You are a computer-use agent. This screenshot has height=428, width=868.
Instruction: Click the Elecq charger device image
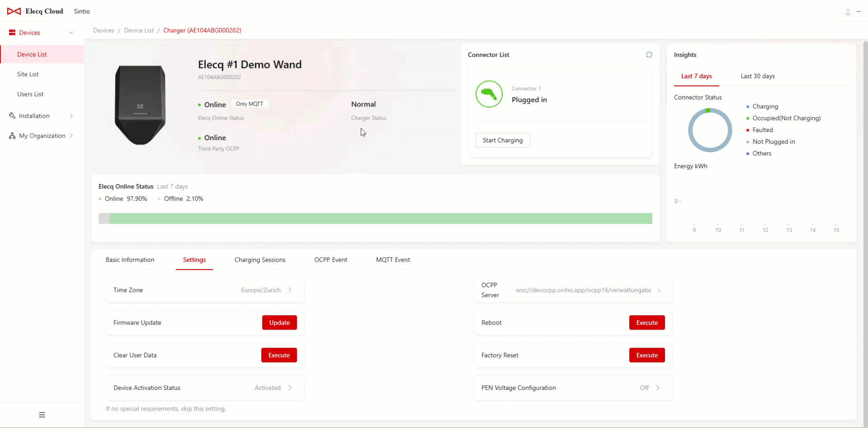coord(140,105)
